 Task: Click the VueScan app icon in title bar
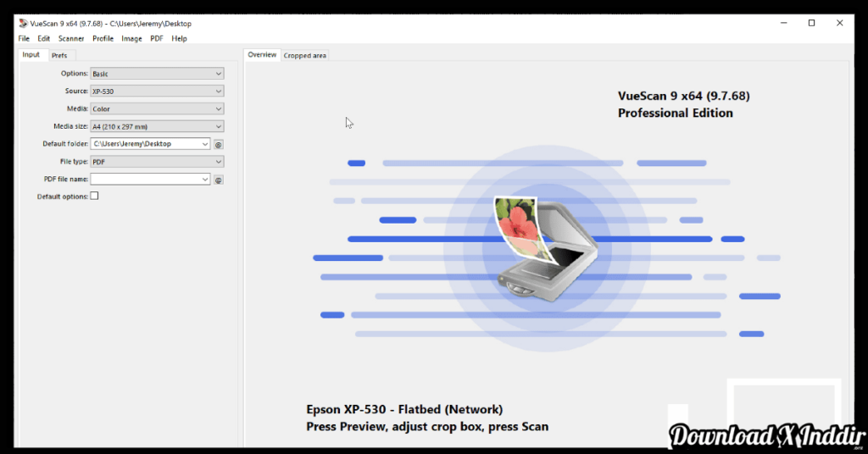click(23, 24)
